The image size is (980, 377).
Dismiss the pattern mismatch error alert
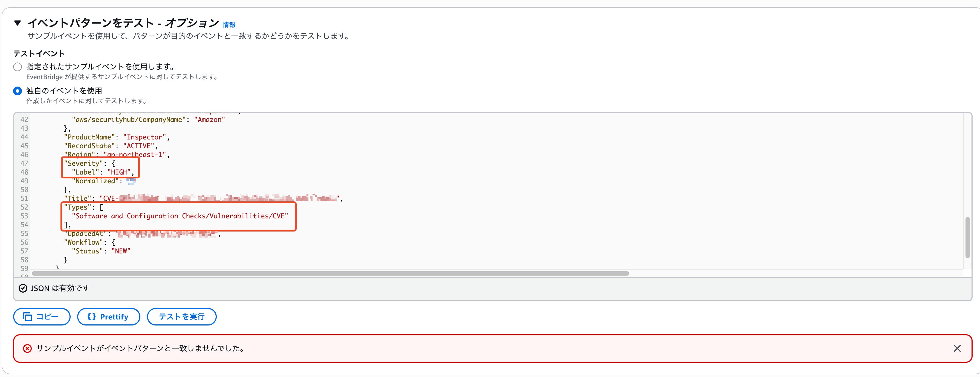tap(957, 348)
